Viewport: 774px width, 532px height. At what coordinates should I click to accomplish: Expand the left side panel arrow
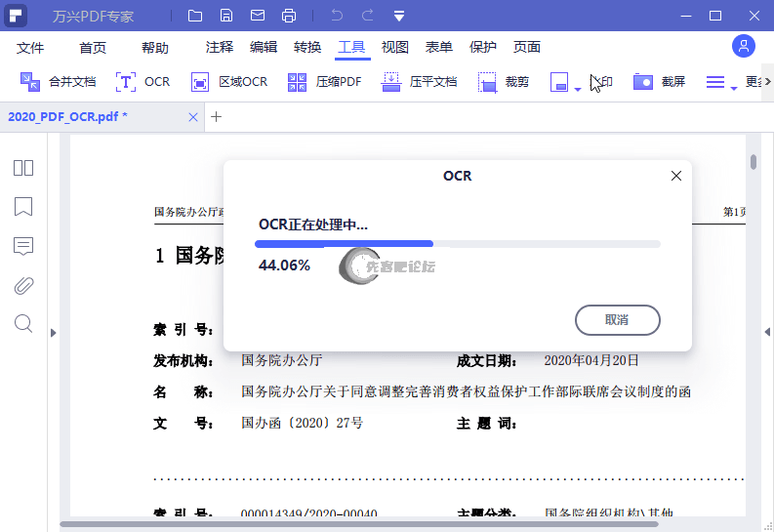(53, 333)
